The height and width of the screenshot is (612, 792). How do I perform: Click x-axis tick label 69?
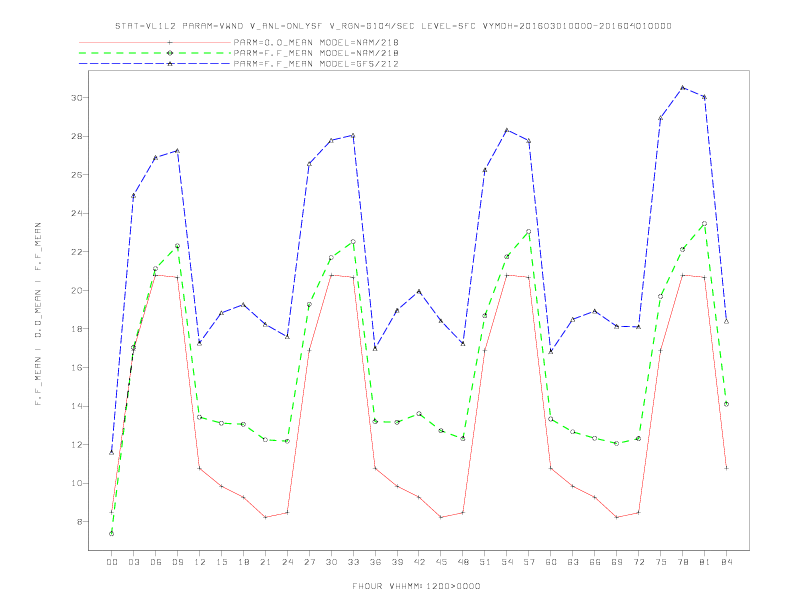click(x=617, y=562)
